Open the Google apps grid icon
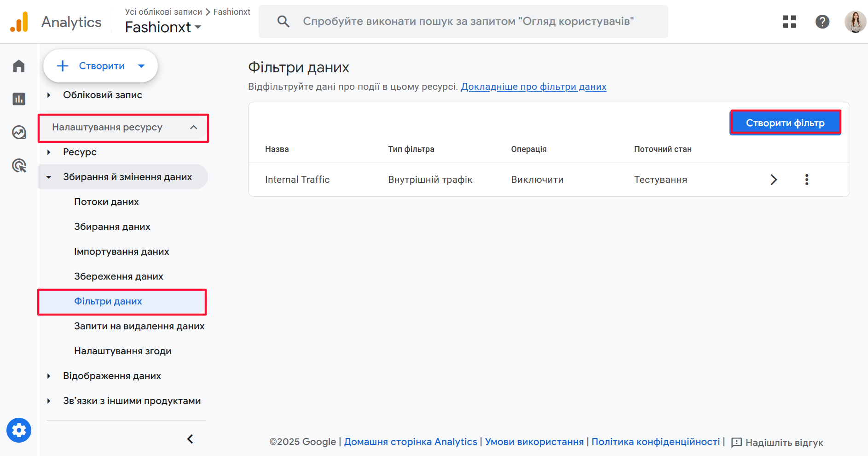This screenshot has height=456, width=868. (789, 22)
